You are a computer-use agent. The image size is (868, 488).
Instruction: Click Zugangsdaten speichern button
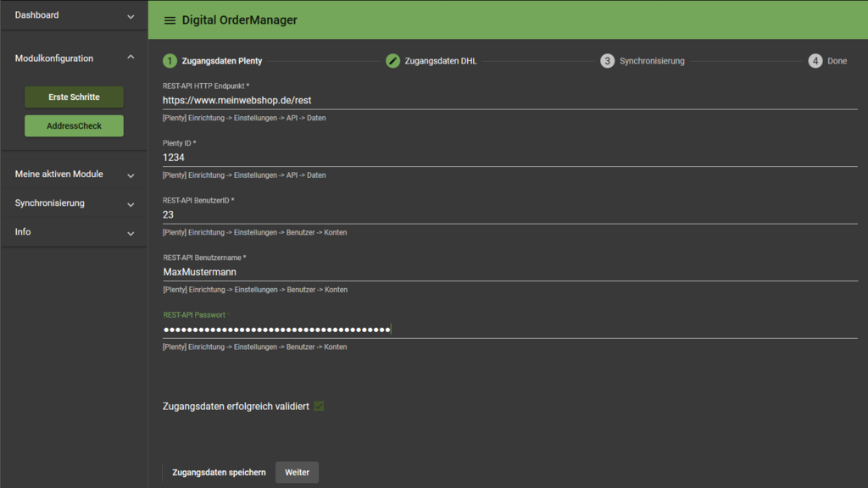[x=219, y=473]
